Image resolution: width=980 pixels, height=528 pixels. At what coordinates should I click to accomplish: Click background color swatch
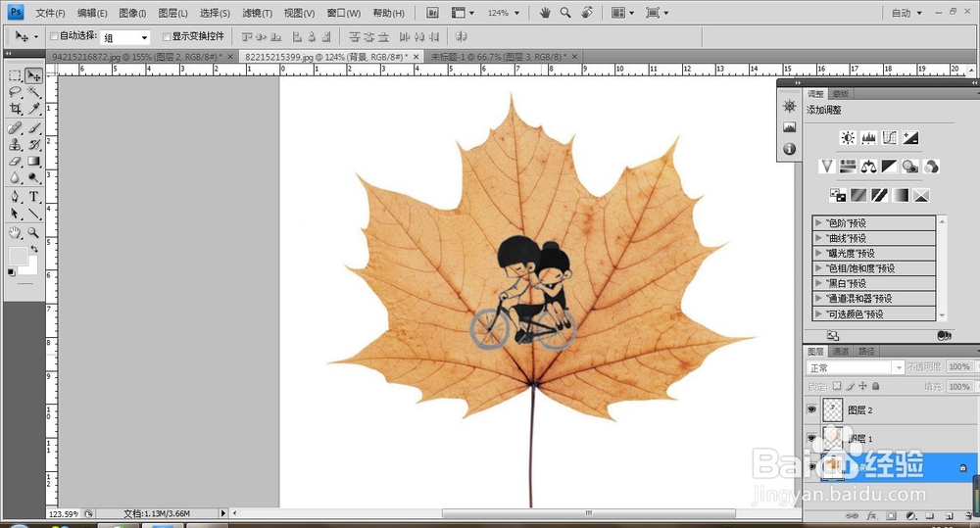30,267
